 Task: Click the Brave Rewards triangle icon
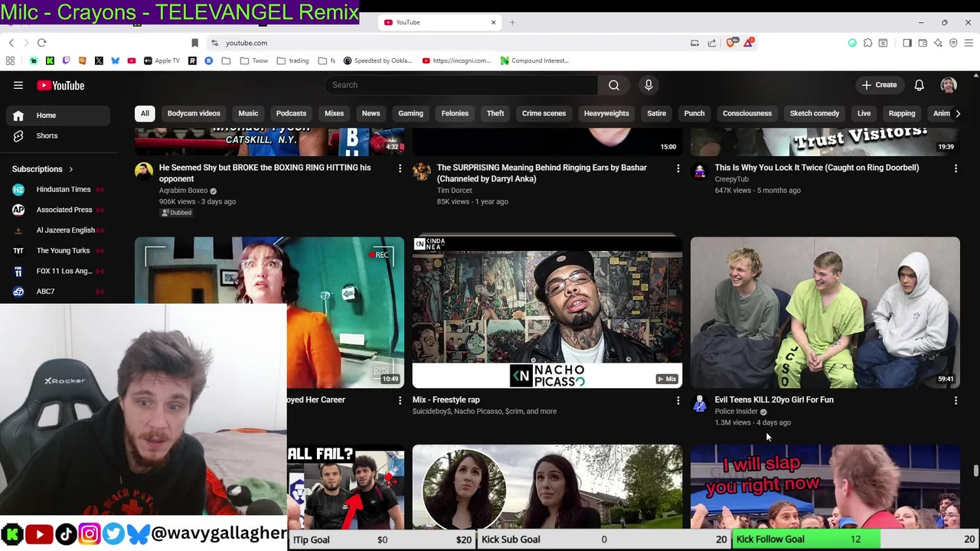point(748,43)
